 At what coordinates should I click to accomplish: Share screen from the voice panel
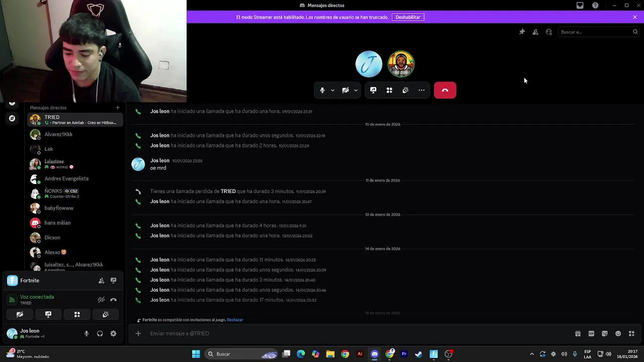pyautogui.click(x=48, y=314)
